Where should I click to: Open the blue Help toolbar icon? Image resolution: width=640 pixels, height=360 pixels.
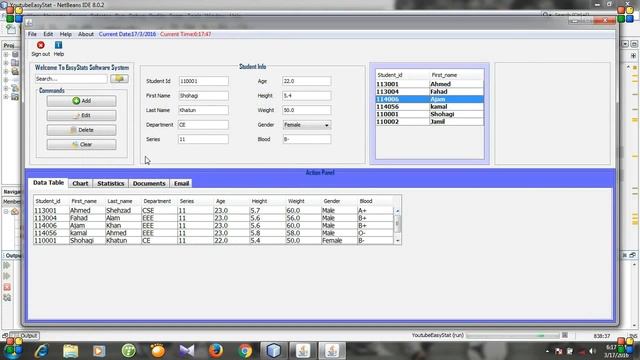[x=58, y=45]
